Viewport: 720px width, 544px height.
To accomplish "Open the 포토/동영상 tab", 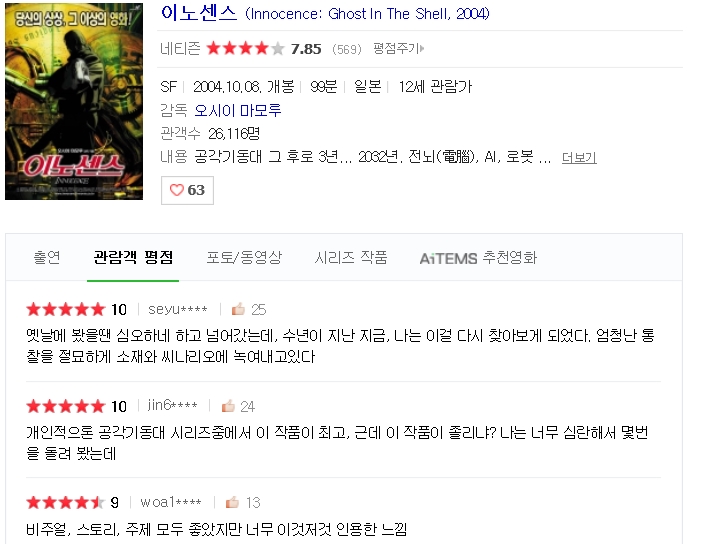I will 244,258.
